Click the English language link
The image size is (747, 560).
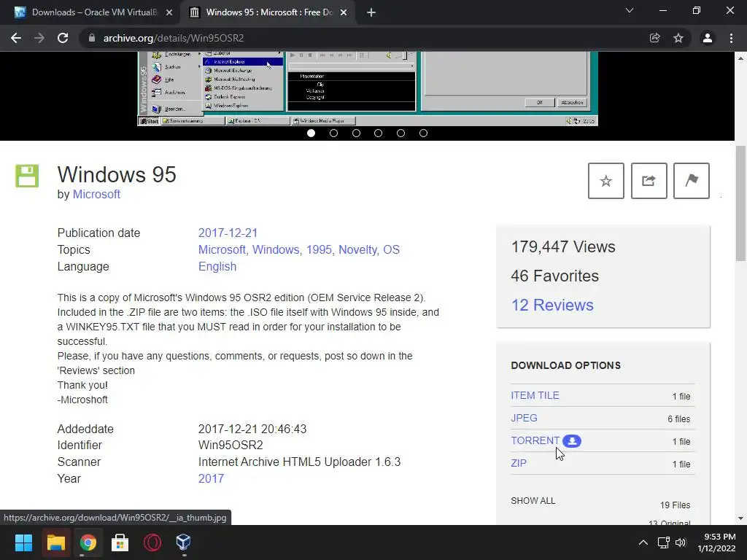pyautogui.click(x=217, y=266)
